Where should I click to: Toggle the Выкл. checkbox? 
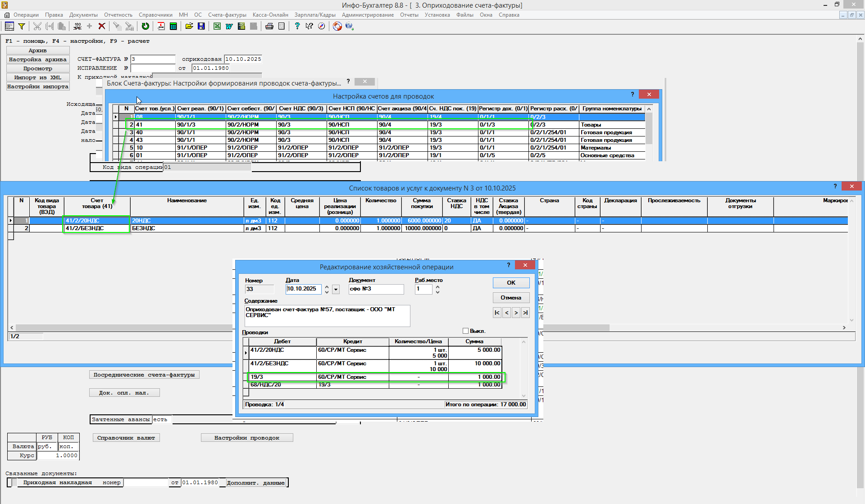coord(465,331)
